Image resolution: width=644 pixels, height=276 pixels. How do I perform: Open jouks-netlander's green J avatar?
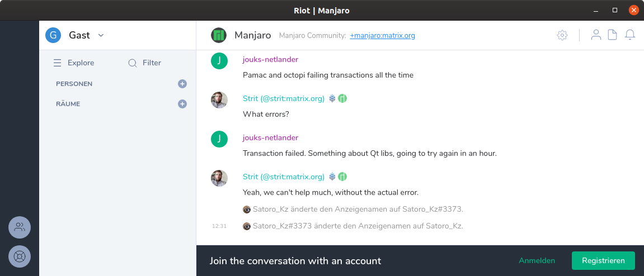(x=219, y=61)
